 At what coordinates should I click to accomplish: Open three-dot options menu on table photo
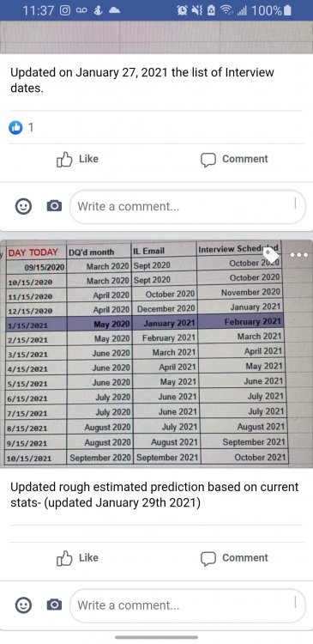[x=298, y=255]
